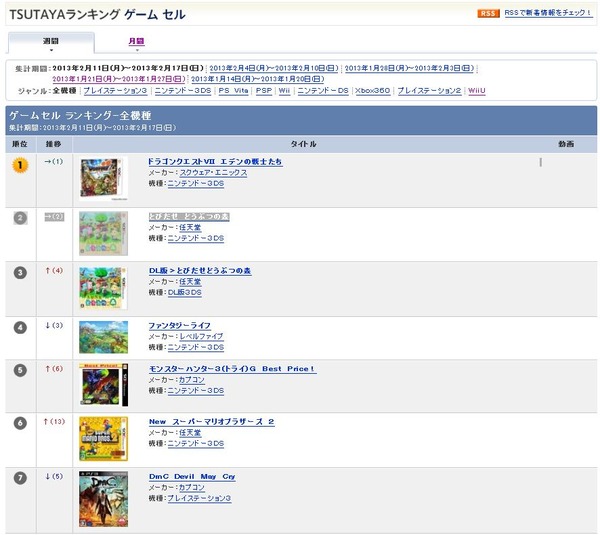Screen dimensions: 600x535
Task: Open モンスターハンター3(トライ)G Best Price title
Action: point(233,369)
